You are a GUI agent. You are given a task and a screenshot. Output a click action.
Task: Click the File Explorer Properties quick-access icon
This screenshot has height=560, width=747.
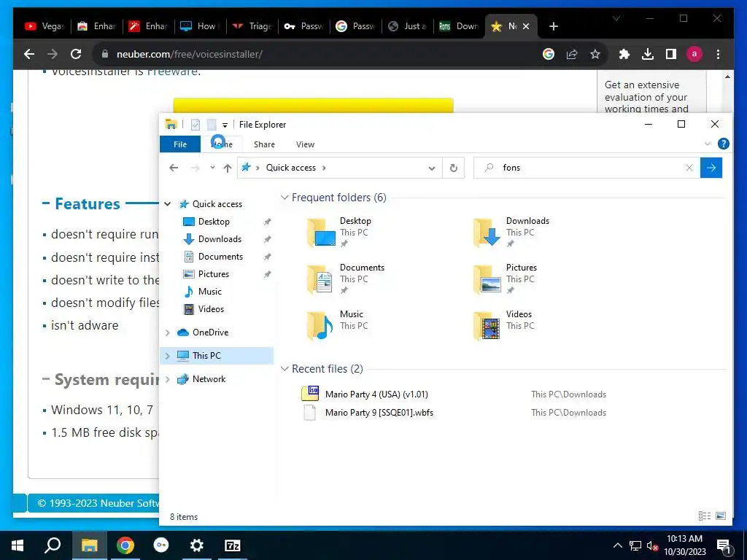coord(196,125)
